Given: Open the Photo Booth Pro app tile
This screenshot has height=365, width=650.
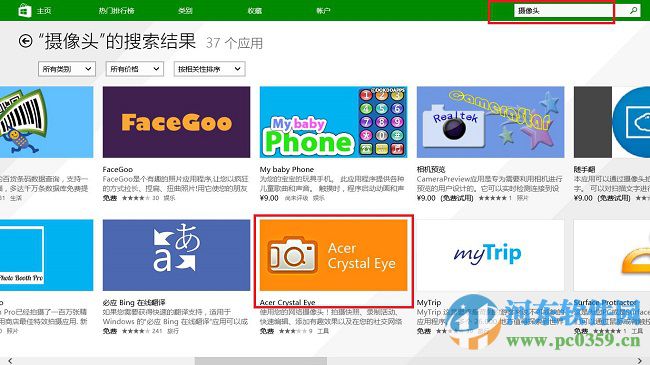Looking at the screenshot, I should [x=46, y=255].
